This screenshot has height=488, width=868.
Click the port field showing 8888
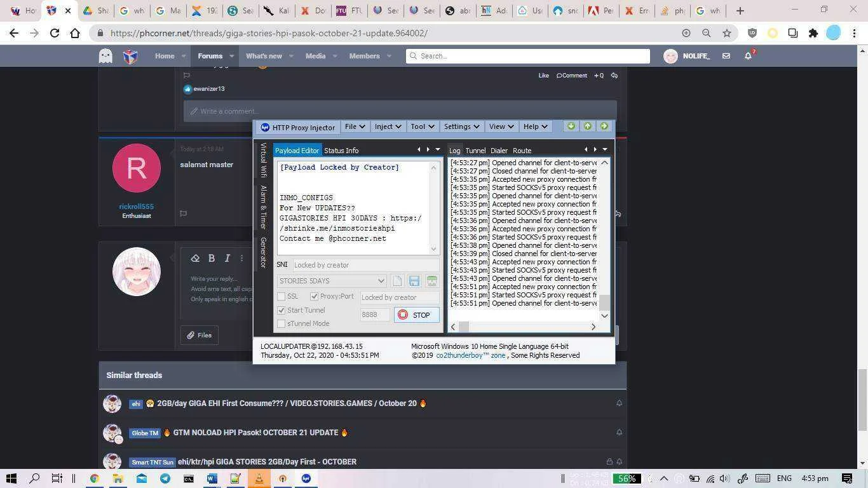[x=375, y=315]
